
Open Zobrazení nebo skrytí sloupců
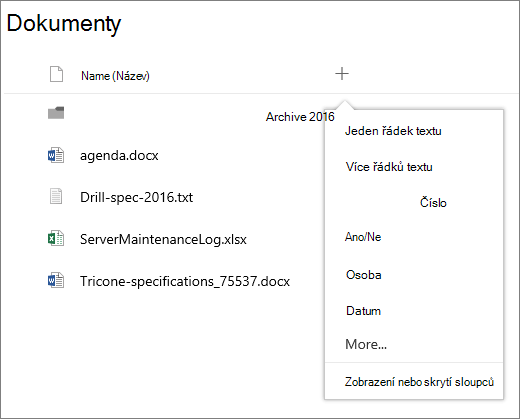click(419, 382)
